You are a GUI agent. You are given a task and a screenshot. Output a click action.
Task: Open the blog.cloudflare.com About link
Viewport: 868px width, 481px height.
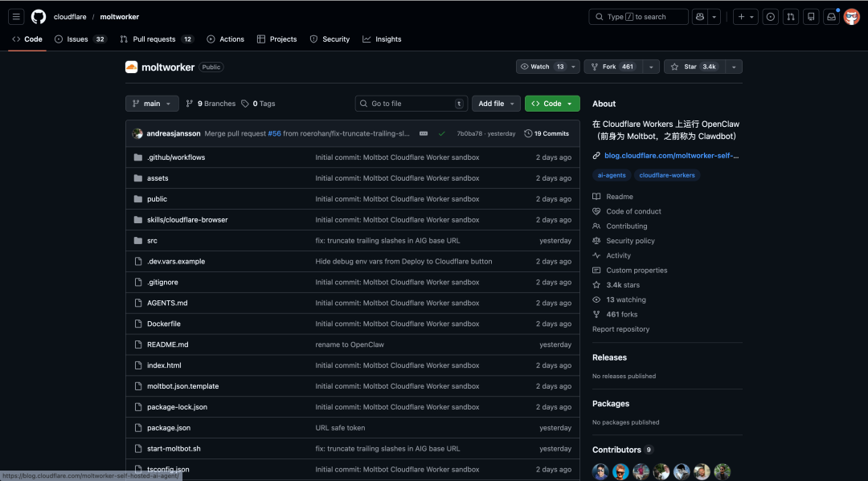coord(670,155)
